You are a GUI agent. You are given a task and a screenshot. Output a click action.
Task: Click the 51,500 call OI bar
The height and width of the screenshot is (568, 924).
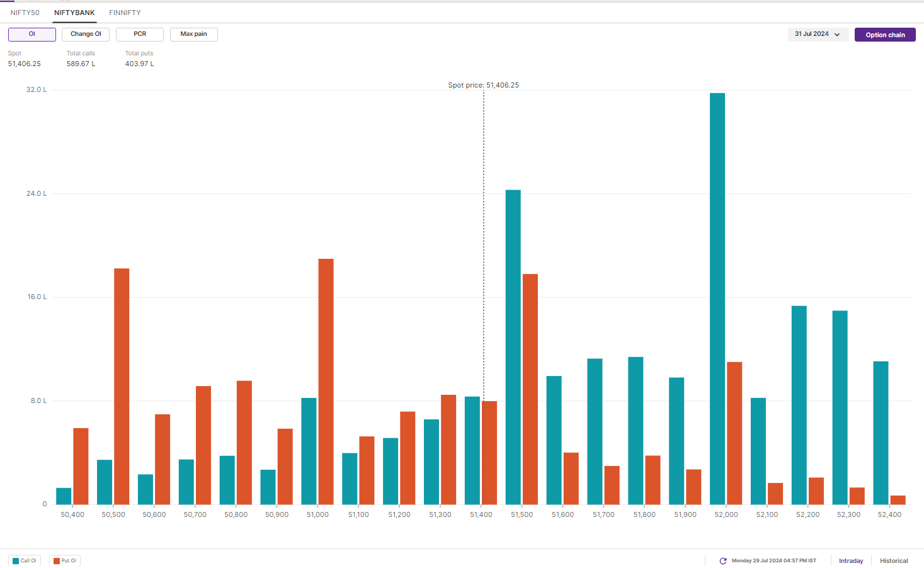513,347
